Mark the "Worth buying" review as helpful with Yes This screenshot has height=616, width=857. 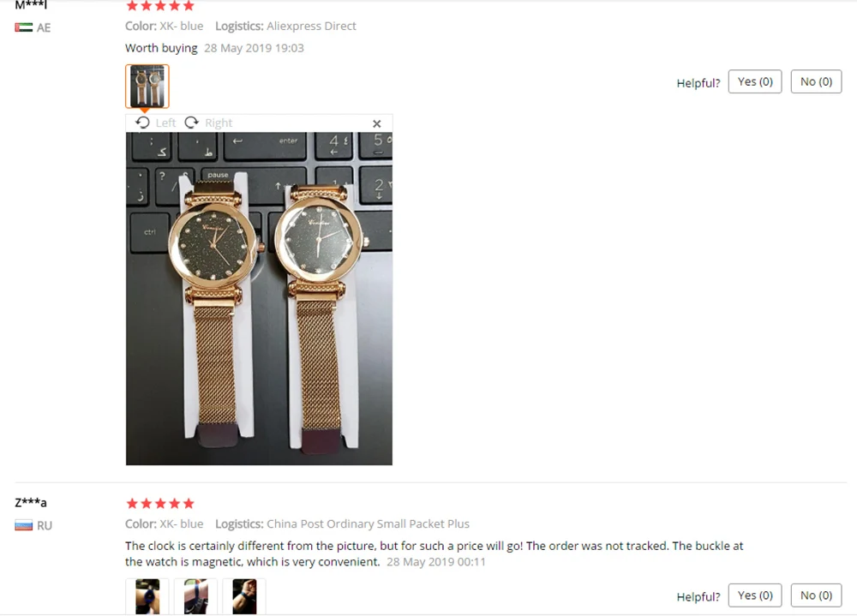tap(755, 81)
